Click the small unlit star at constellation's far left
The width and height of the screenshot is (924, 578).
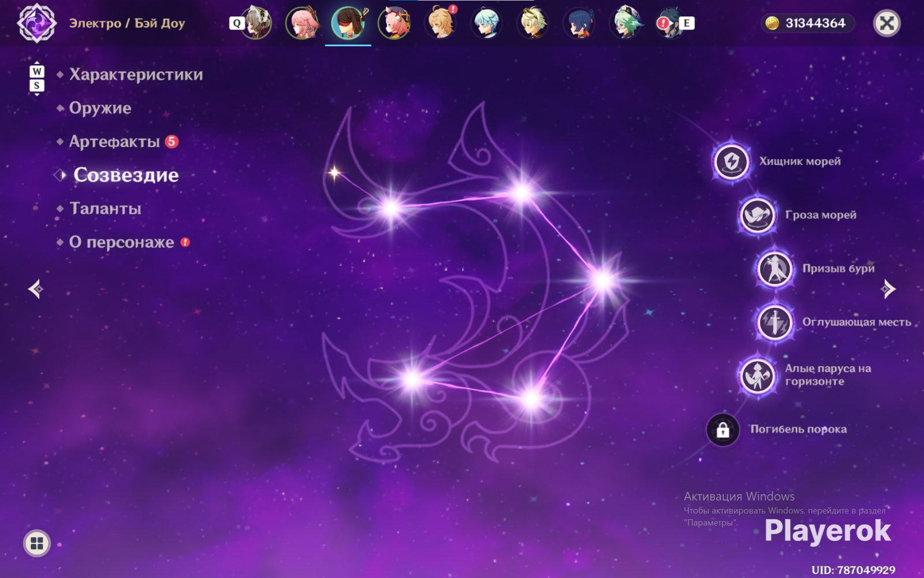pos(334,172)
